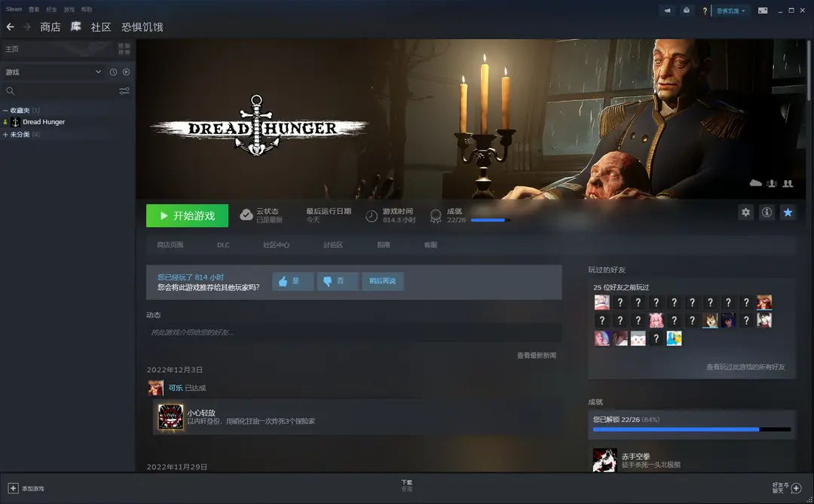Toggle the favorite star button

coord(788,212)
